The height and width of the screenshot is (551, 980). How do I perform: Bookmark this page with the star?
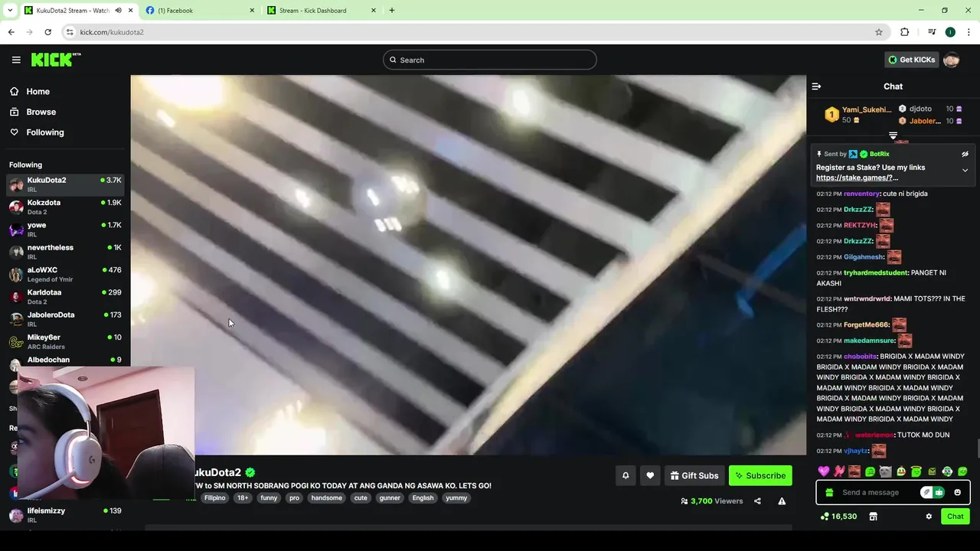879,32
